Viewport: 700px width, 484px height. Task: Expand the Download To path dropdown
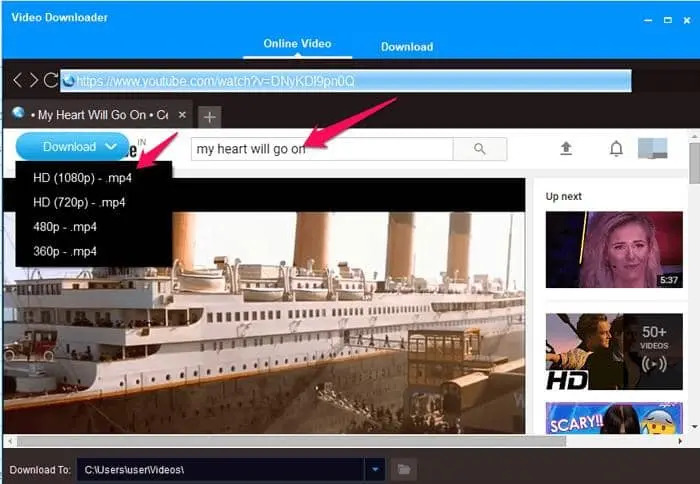pos(375,469)
